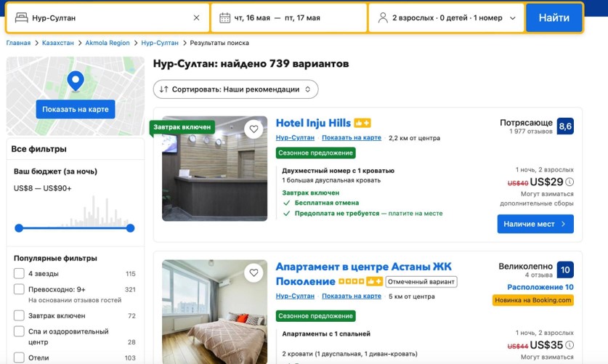
Task: Click the guests person icon
Action: pos(382,18)
